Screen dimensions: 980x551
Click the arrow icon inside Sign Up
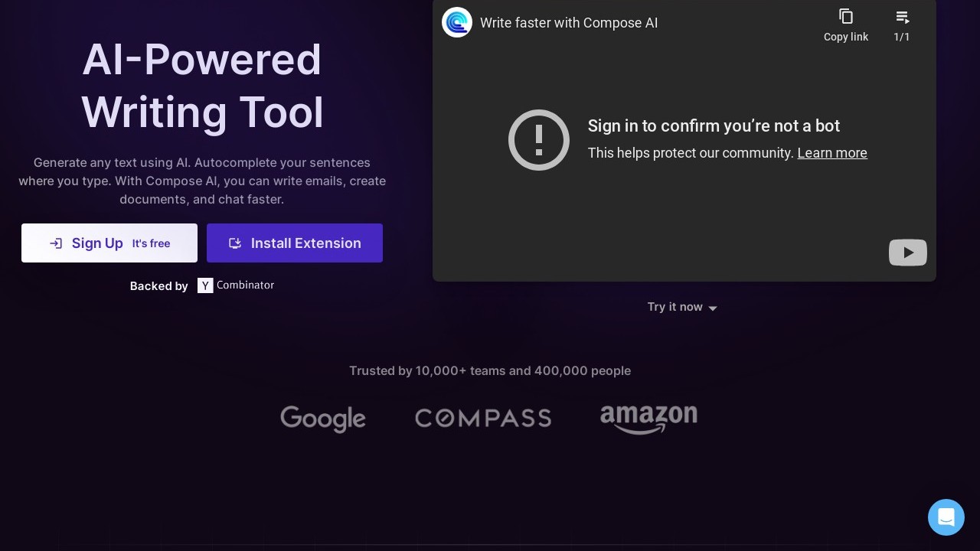coord(56,243)
